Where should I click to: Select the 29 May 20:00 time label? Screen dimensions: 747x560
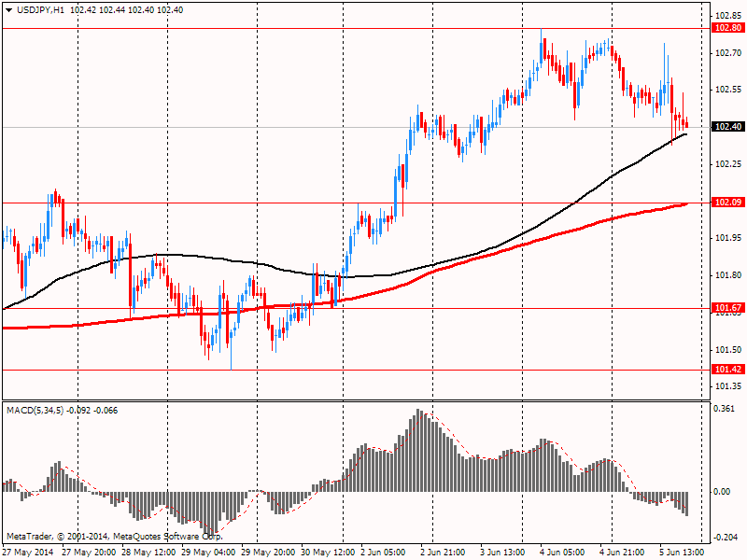click(268, 553)
